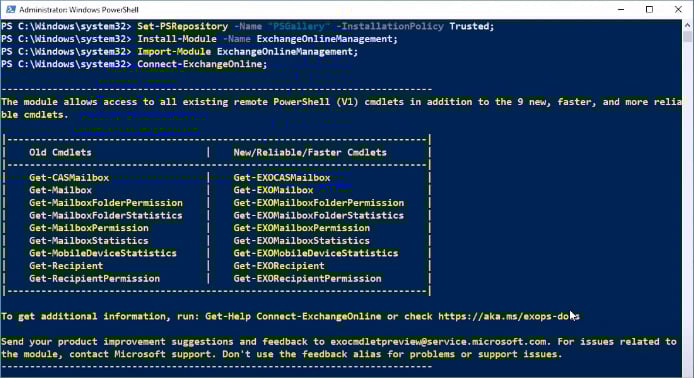
Task: Click 'Get-MailboxStatistics' old cmdlet
Action: 89,241
